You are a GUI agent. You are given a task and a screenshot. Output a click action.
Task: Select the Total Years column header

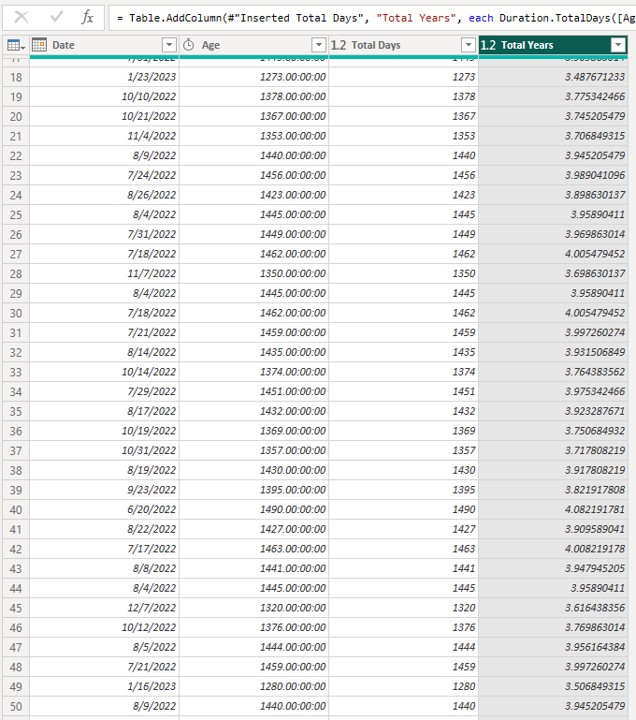coord(553,45)
